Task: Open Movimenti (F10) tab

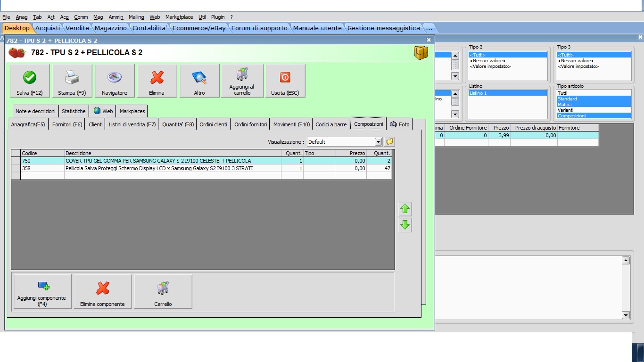Action: click(292, 124)
